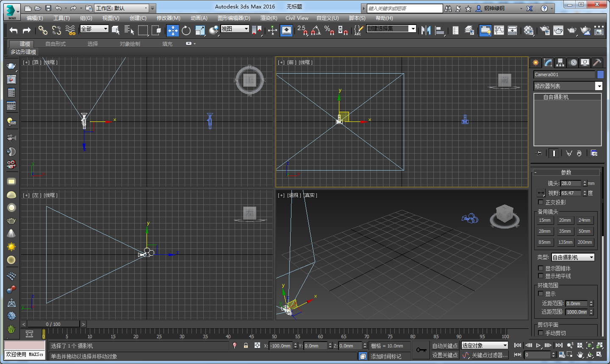This screenshot has width=610, height=364.
Task: Click the Play Animation button
Action: pyautogui.click(x=538, y=345)
